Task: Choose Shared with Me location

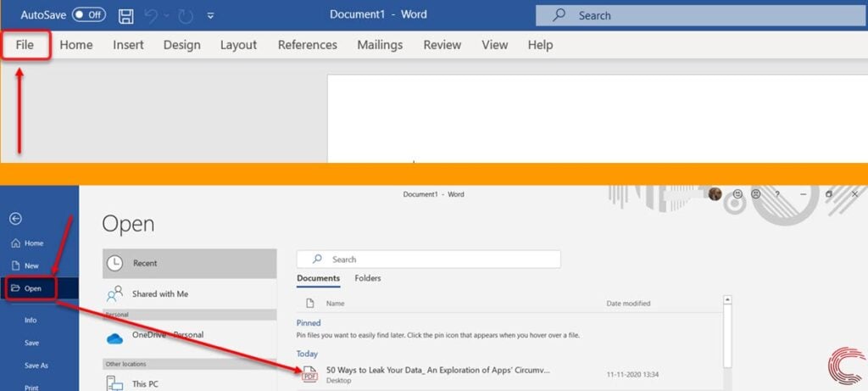Action: coord(189,293)
